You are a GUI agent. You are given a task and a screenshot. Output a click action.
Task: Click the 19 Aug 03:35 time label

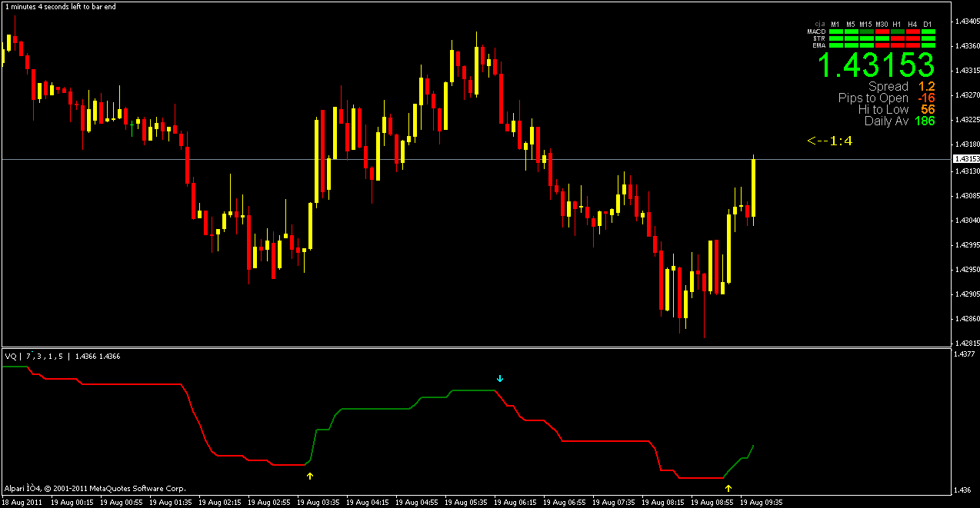[318, 502]
